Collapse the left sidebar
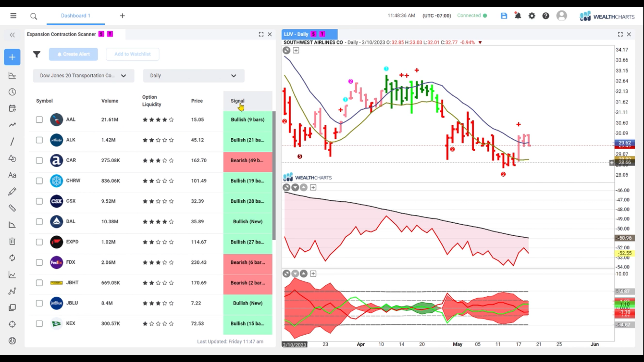The image size is (644, 362). pyautogui.click(x=12, y=35)
